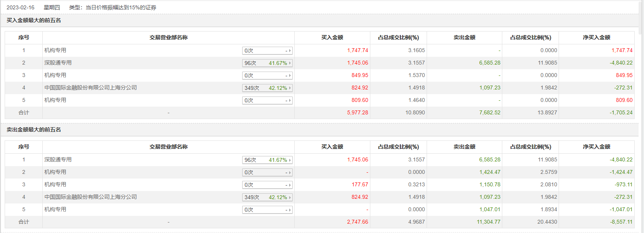Open the 0次 box in sell table row 3
Screen dimensions: 644x233
coord(267,185)
